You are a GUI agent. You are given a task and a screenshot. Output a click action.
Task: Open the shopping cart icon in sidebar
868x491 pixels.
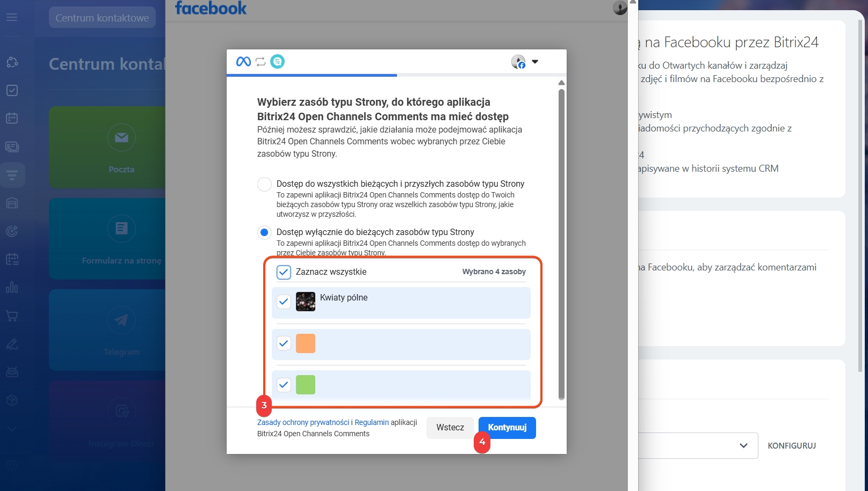point(12,316)
